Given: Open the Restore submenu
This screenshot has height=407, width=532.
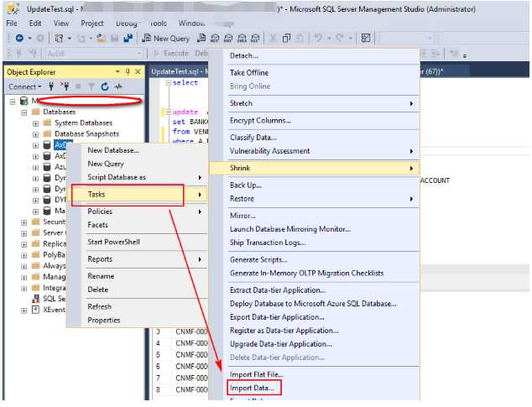Looking at the screenshot, I should [x=314, y=199].
